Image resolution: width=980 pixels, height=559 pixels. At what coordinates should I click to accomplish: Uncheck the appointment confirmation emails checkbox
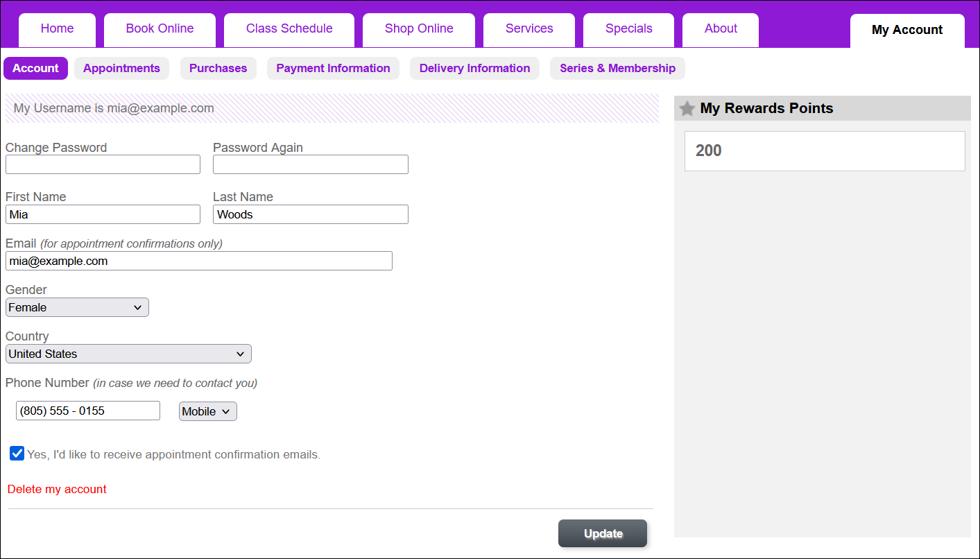pos(17,453)
